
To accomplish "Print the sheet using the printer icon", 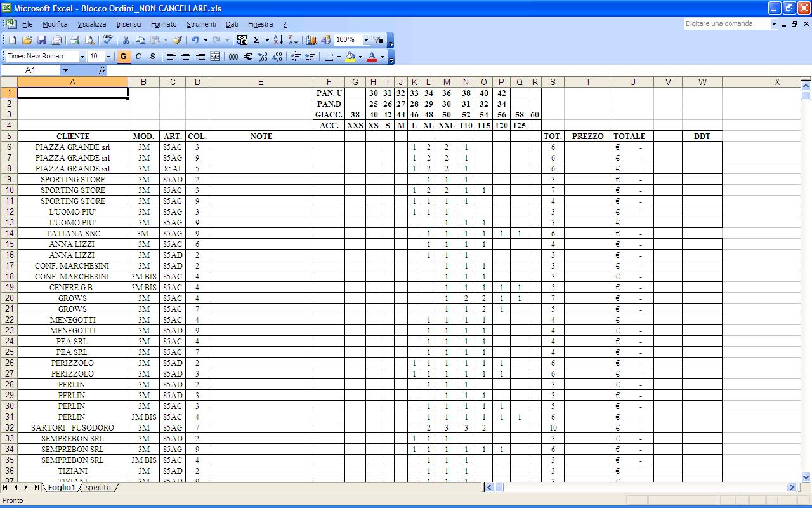I will tap(75, 40).
